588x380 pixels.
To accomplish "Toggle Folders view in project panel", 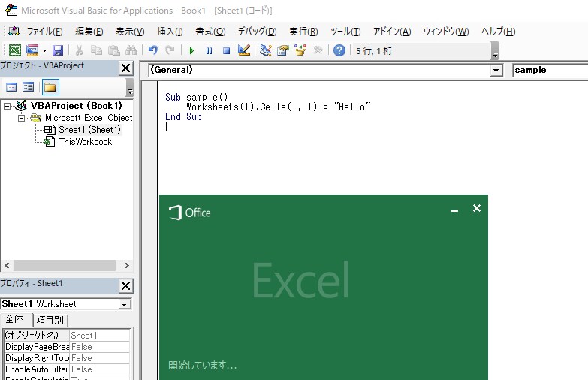I will tap(50, 87).
